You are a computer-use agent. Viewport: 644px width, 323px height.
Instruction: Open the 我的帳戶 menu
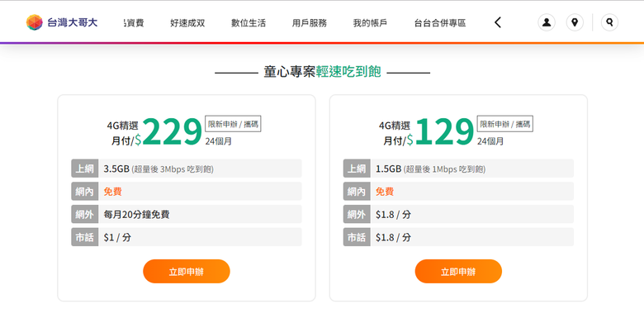click(x=370, y=23)
